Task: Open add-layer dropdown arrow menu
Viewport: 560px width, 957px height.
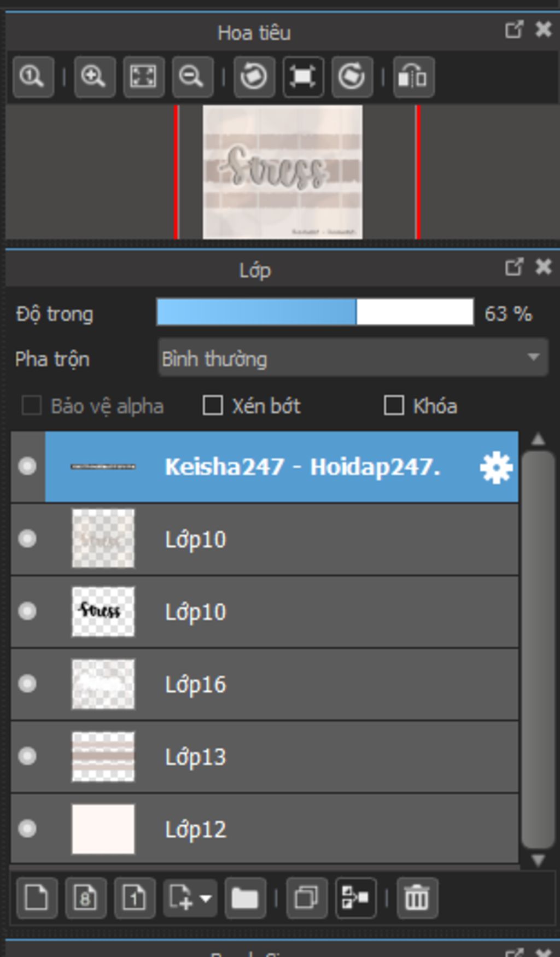Action: click(206, 898)
